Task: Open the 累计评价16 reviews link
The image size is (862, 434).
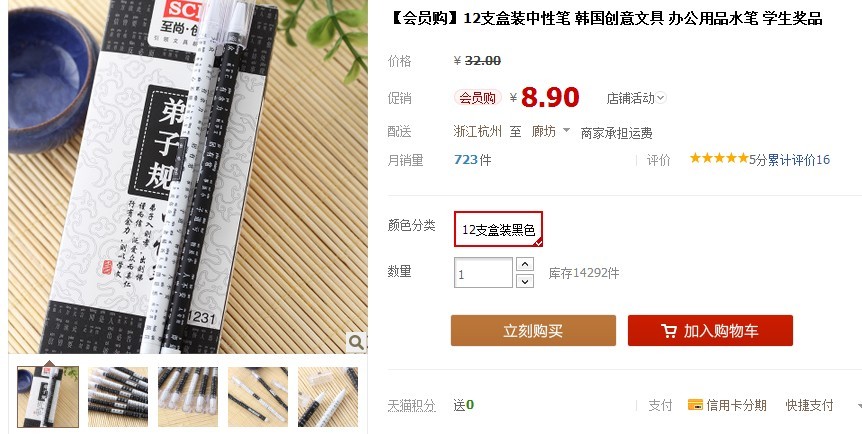Action: pos(798,160)
